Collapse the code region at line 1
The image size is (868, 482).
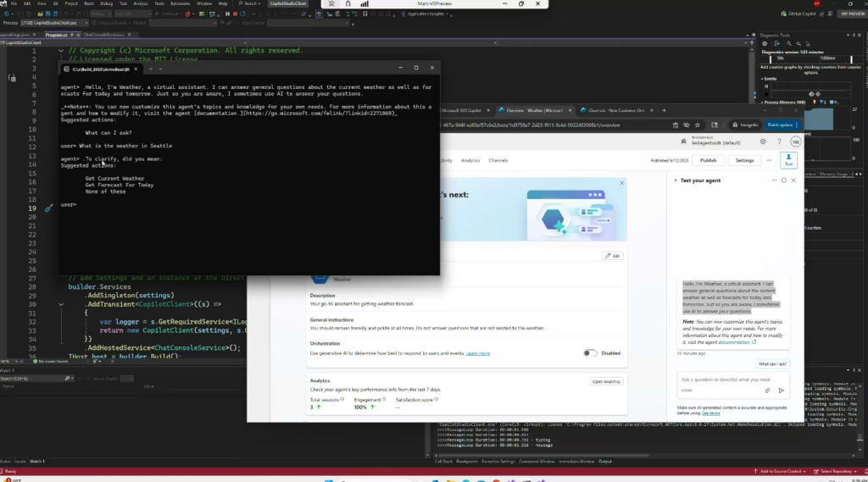[61, 50]
